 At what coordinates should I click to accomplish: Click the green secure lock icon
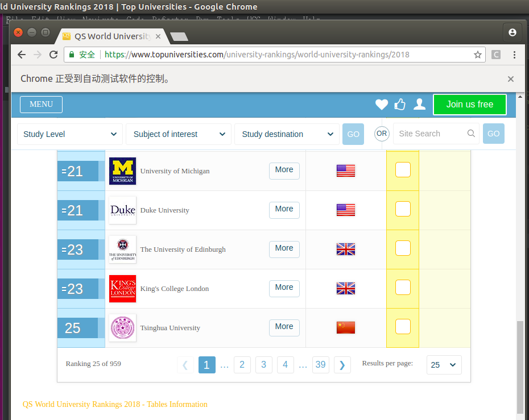pyautogui.click(x=72, y=55)
